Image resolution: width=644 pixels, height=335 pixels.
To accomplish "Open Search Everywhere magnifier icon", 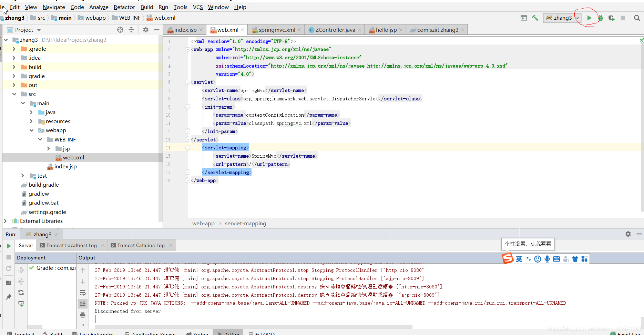I will (x=637, y=18).
